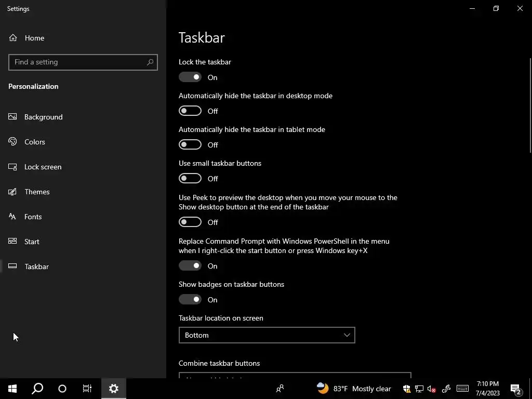Select Taskbar in the sidebar
The image size is (532, 399).
click(x=83, y=267)
